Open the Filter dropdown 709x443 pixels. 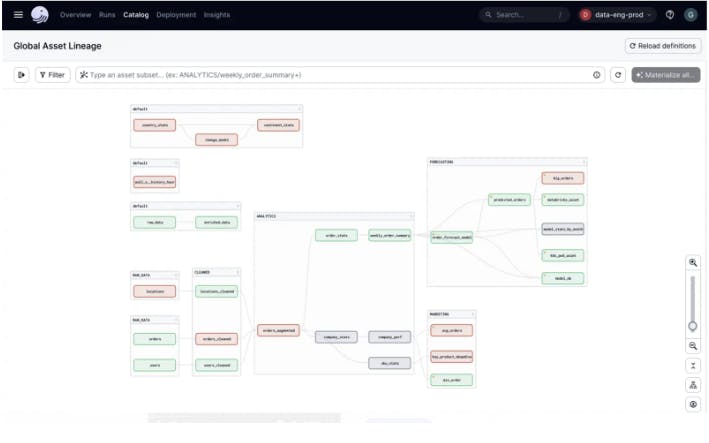pos(52,75)
